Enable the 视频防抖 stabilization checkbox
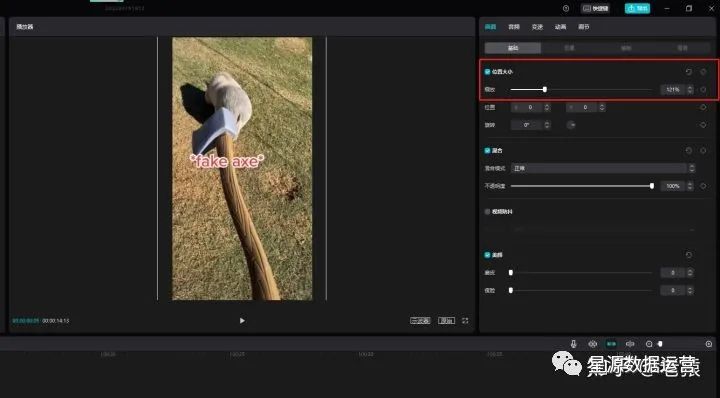 point(487,212)
